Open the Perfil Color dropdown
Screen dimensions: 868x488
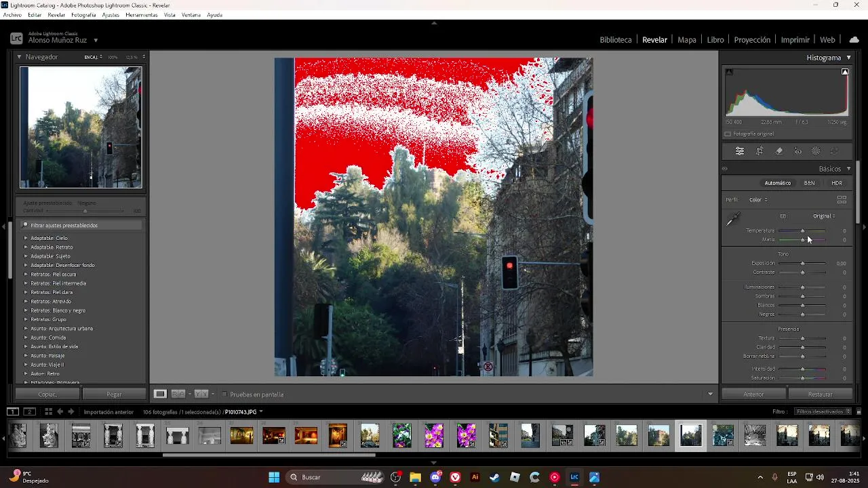[758, 200]
